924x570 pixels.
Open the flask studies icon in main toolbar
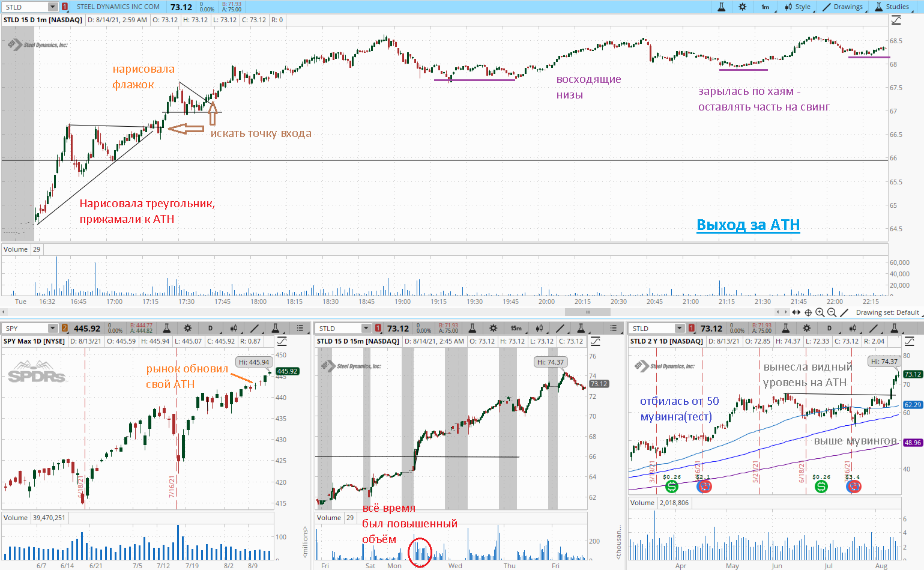722,7
